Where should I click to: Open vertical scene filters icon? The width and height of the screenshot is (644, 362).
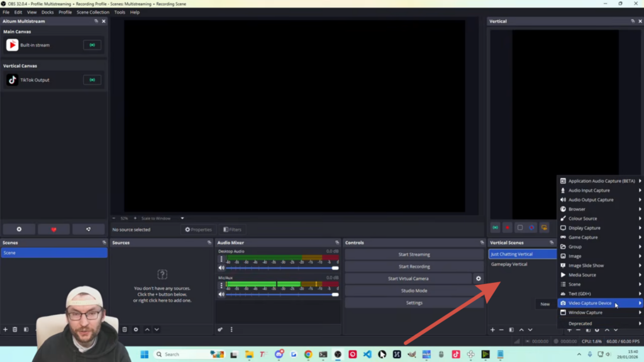point(511,330)
